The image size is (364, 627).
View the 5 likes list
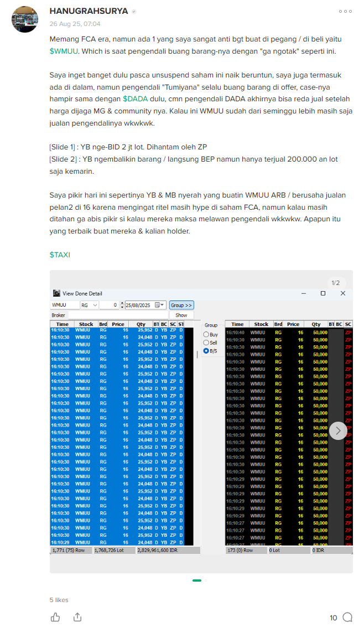59,600
